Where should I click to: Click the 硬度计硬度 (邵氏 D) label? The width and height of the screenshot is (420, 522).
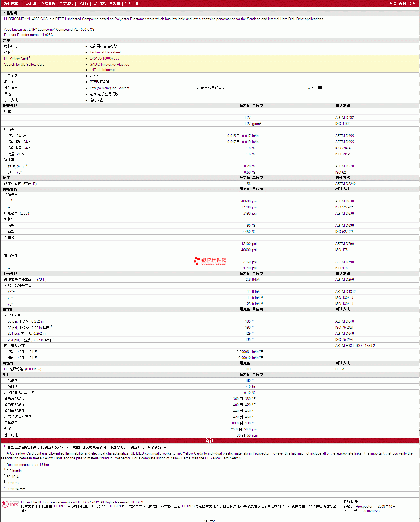[20, 184]
